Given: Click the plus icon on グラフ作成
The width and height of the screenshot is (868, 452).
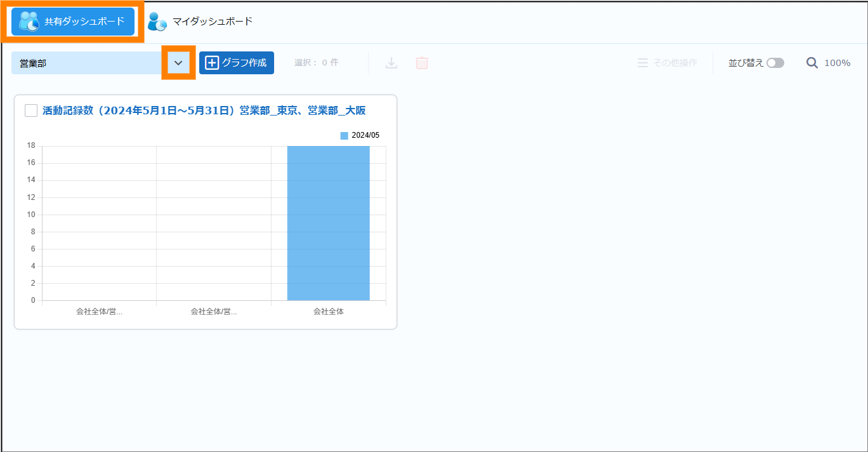Looking at the screenshot, I should (x=212, y=63).
